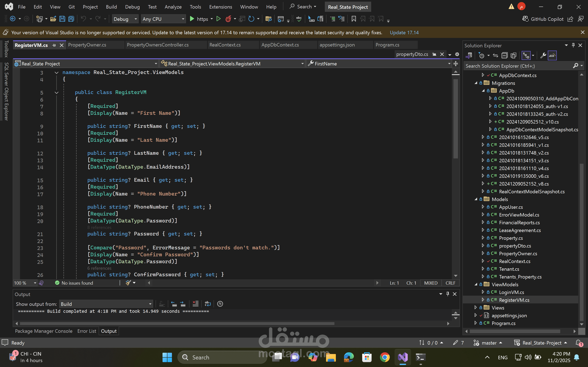Open the Error List tab
Viewport: 588px width, 367px height.
coord(87,331)
